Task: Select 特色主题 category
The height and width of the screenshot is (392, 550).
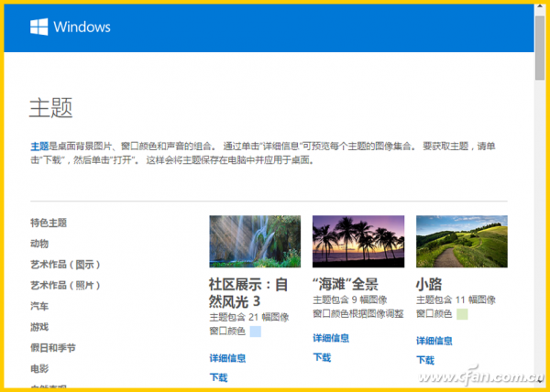Action: [49, 223]
